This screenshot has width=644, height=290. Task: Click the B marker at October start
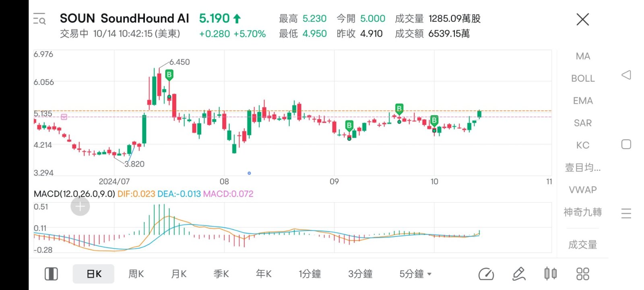pos(434,120)
